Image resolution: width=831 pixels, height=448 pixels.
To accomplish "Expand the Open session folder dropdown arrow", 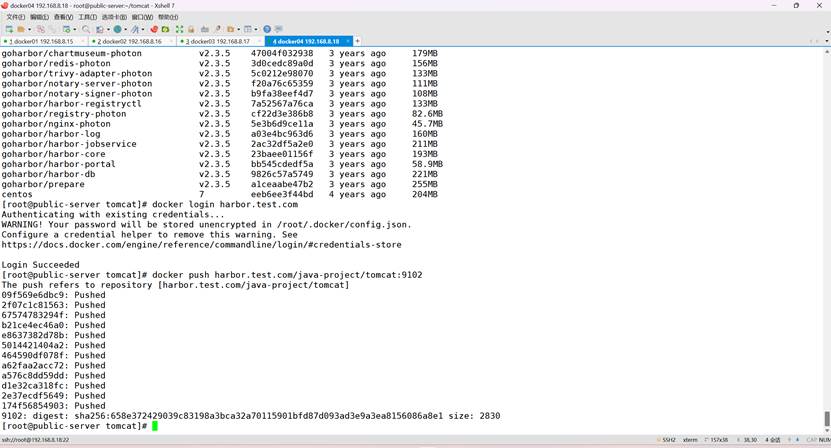I will coord(29,29).
